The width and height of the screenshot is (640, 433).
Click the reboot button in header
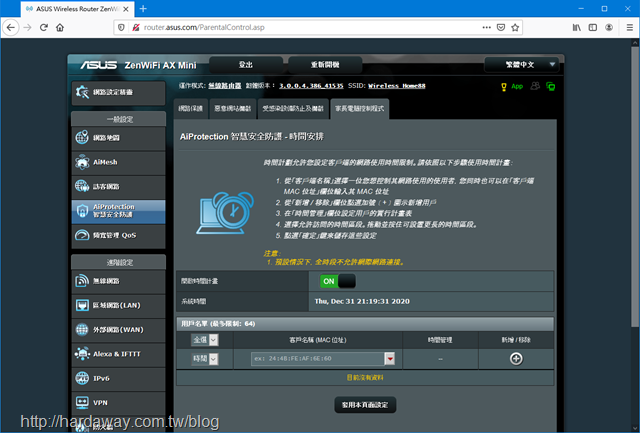click(x=325, y=64)
